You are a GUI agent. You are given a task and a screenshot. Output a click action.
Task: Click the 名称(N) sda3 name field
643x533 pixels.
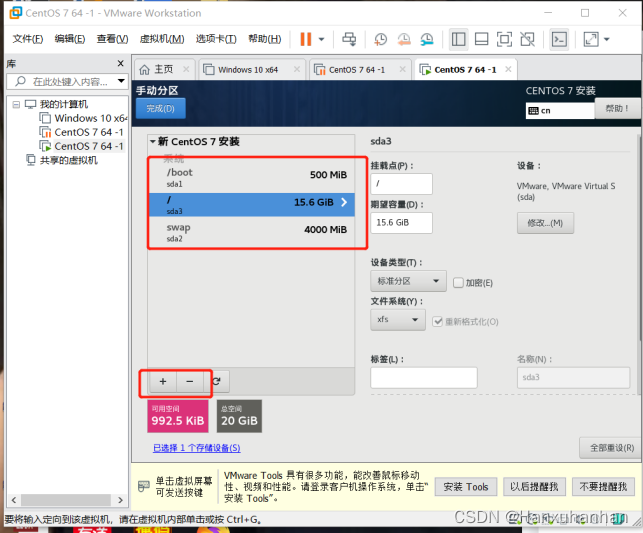(573, 378)
